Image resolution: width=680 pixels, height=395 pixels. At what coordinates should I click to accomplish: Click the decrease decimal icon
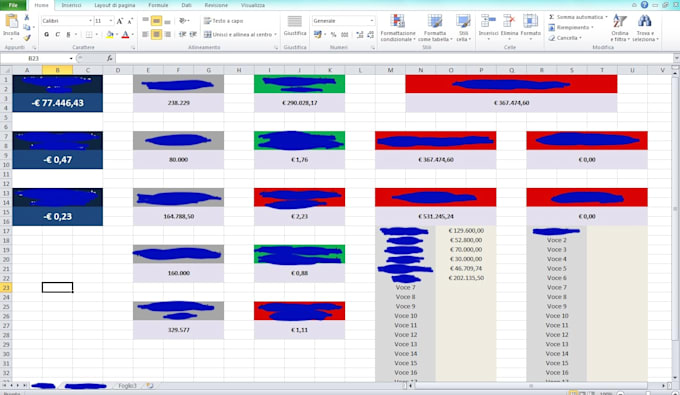coord(370,34)
